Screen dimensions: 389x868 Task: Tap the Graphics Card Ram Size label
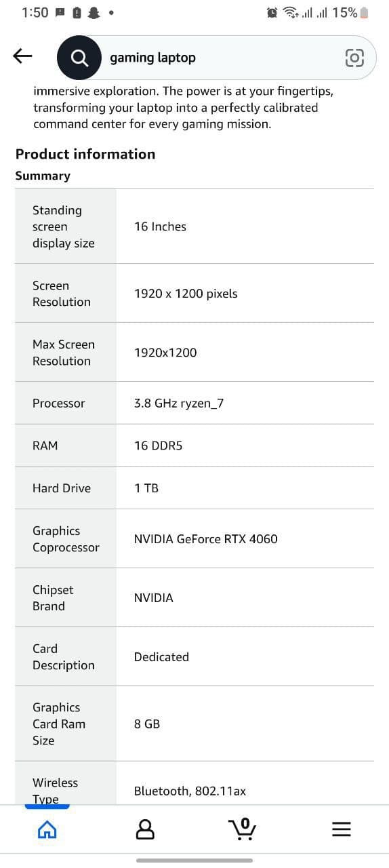59,724
